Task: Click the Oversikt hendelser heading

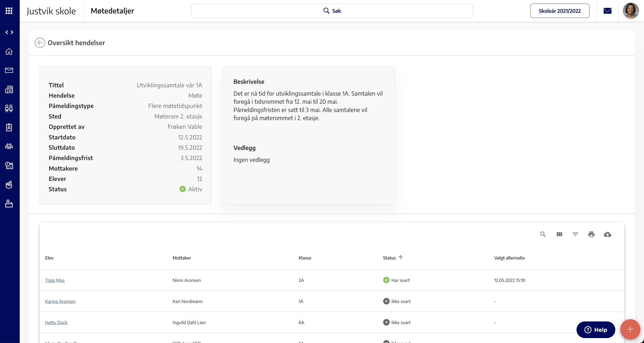Action: point(76,43)
